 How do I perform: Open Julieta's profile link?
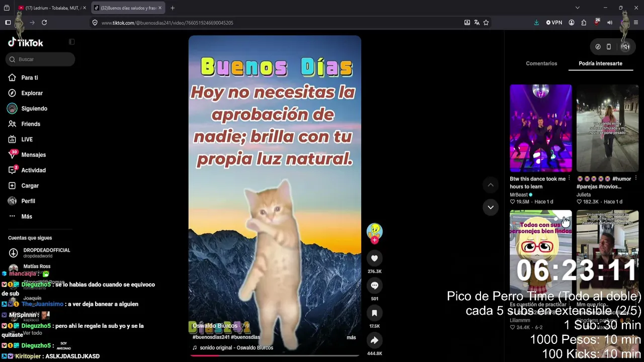(584, 195)
